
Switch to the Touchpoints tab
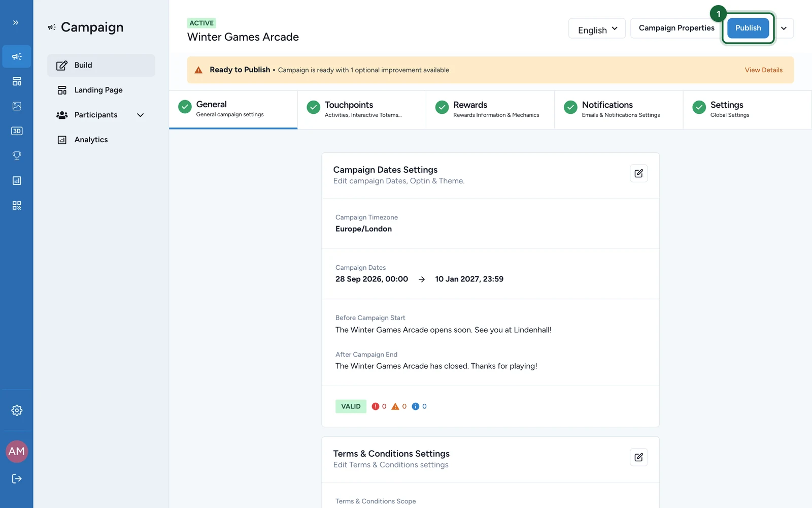point(362,110)
